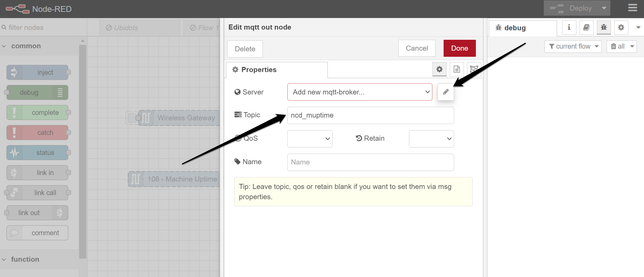Select the debug messages bug icon

[x=604, y=28]
